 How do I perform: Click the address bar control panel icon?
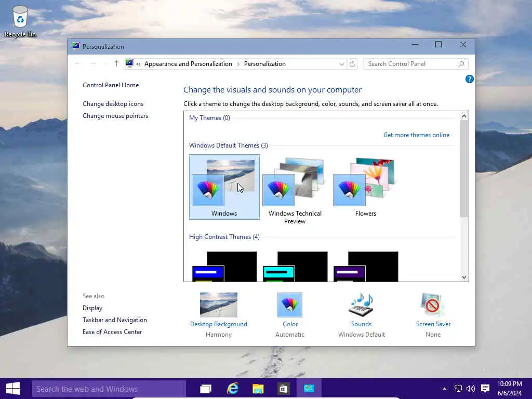(129, 63)
